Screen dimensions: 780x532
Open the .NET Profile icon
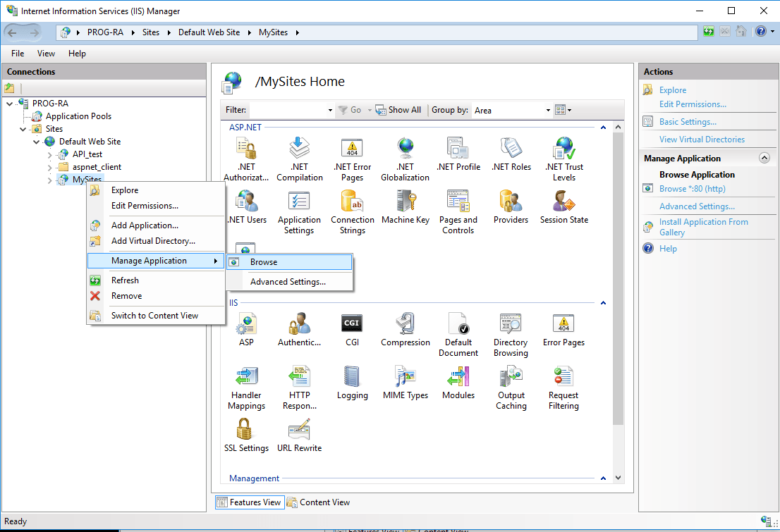(458, 148)
